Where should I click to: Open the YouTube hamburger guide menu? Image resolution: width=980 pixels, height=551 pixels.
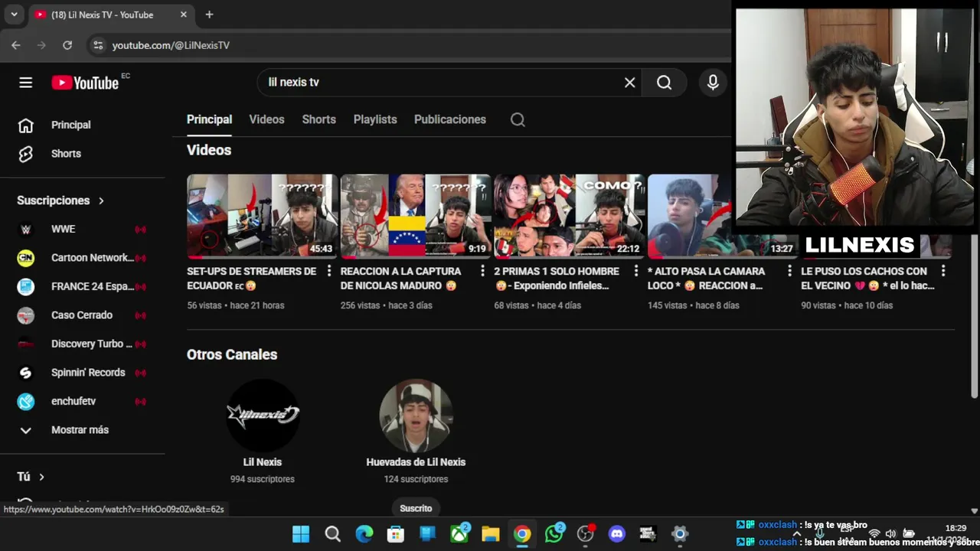[25, 83]
